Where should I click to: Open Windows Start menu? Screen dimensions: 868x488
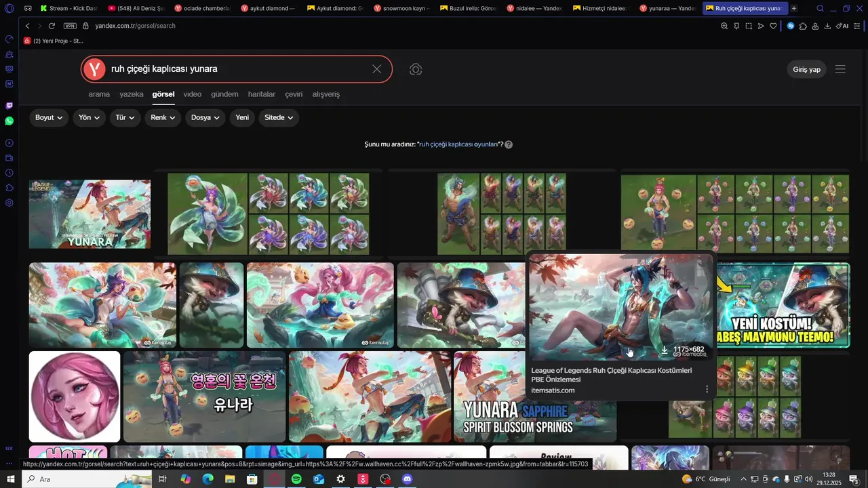coord(10,479)
